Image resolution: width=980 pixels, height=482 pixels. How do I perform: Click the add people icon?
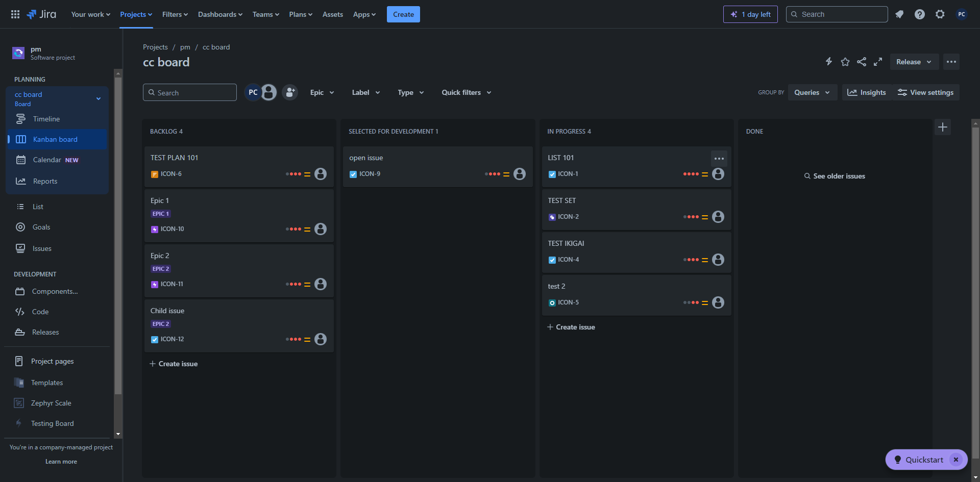click(x=290, y=92)
